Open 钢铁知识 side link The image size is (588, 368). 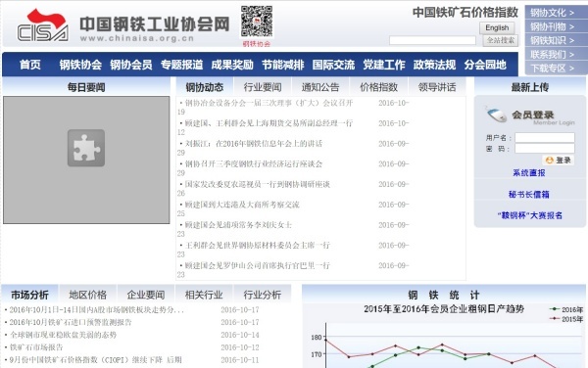(553, 40)
